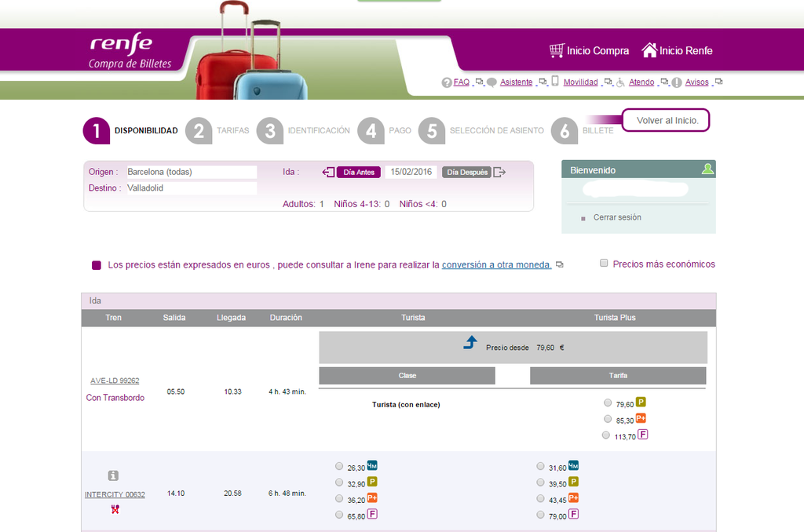The width and height of the screenshot is (804, 532).
Task: Open the conversión a otra moneda link
Action: 496,265
